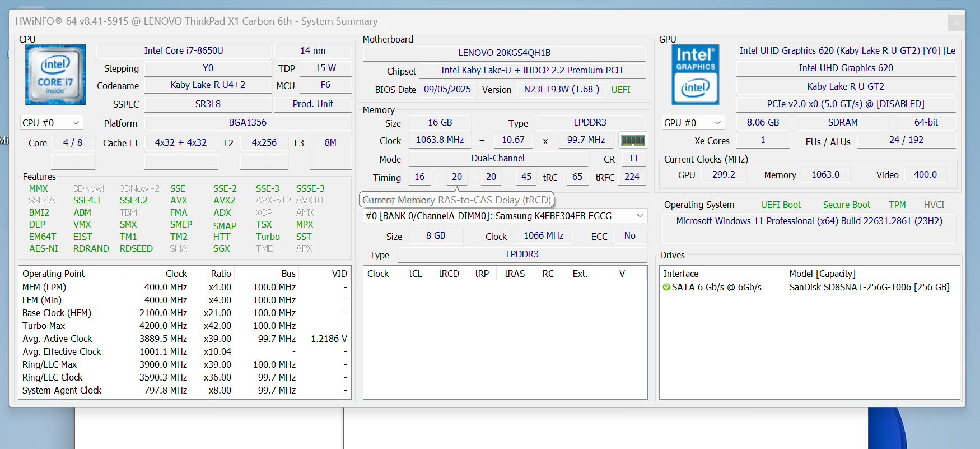
Task: Click the 4 / 8 core count field
Action: click(x=73, y=142)
